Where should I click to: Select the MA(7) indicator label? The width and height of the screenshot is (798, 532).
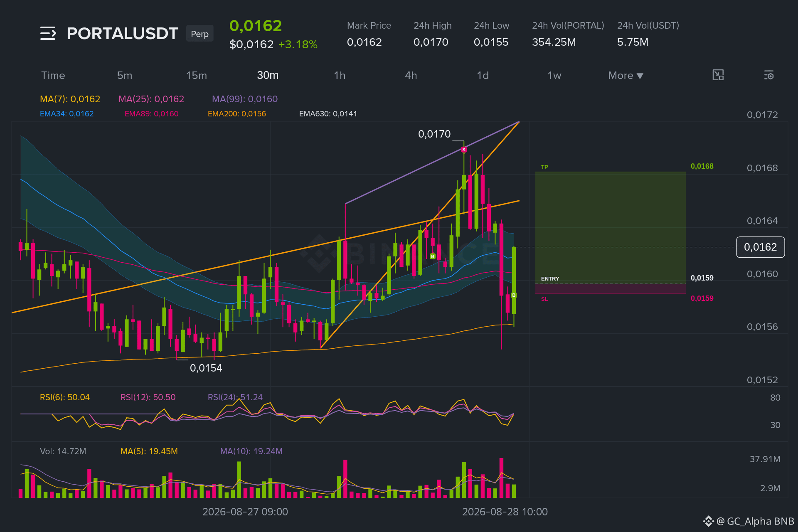click(70, 99)
